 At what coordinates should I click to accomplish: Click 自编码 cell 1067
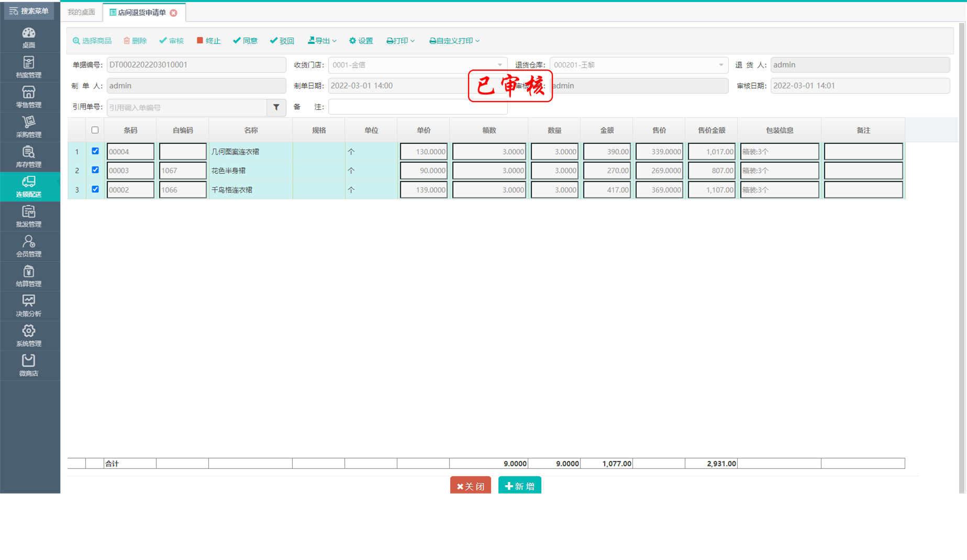[183, 171]
